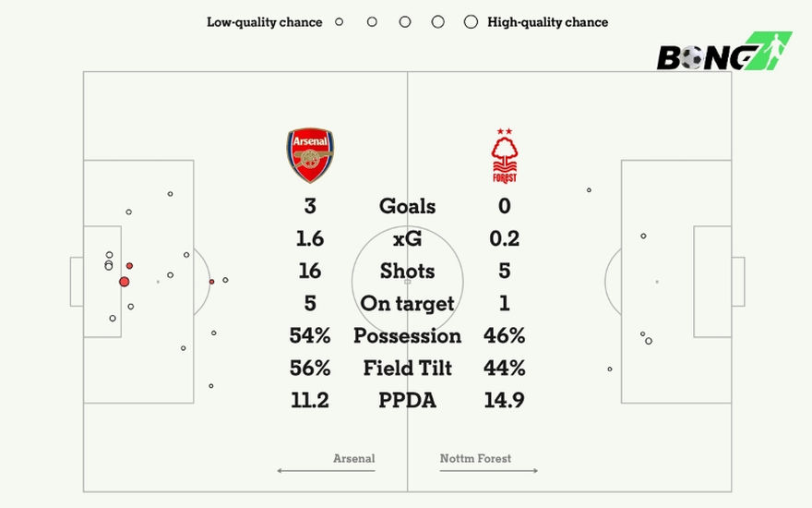812x508 pixels.
Task: Click the middle circle in the chance-quality legend
Action: tap(405, 21)
